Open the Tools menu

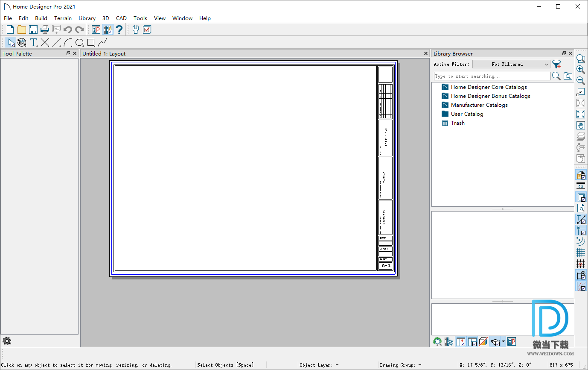coord(140,18)
